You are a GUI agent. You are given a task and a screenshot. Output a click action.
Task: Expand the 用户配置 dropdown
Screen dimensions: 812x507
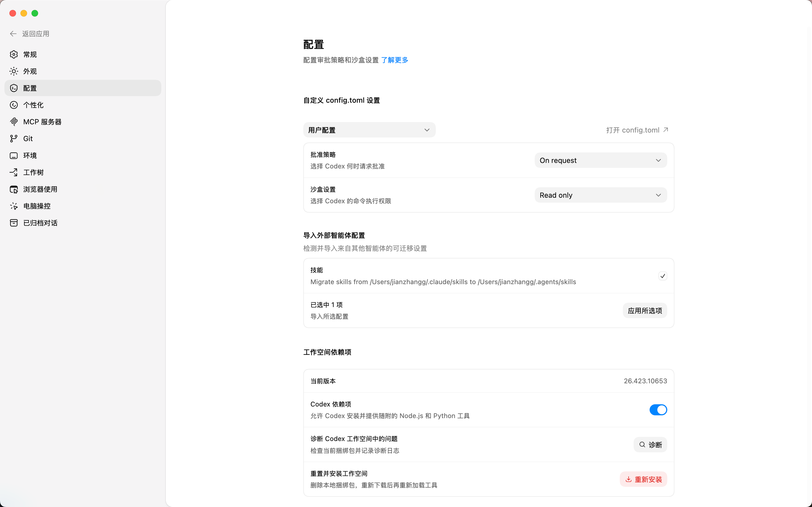[369, 130]
